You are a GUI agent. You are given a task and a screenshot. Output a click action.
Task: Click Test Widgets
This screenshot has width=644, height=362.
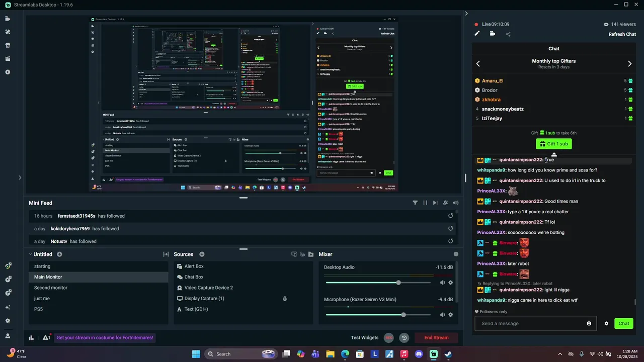tap(364, 338)
